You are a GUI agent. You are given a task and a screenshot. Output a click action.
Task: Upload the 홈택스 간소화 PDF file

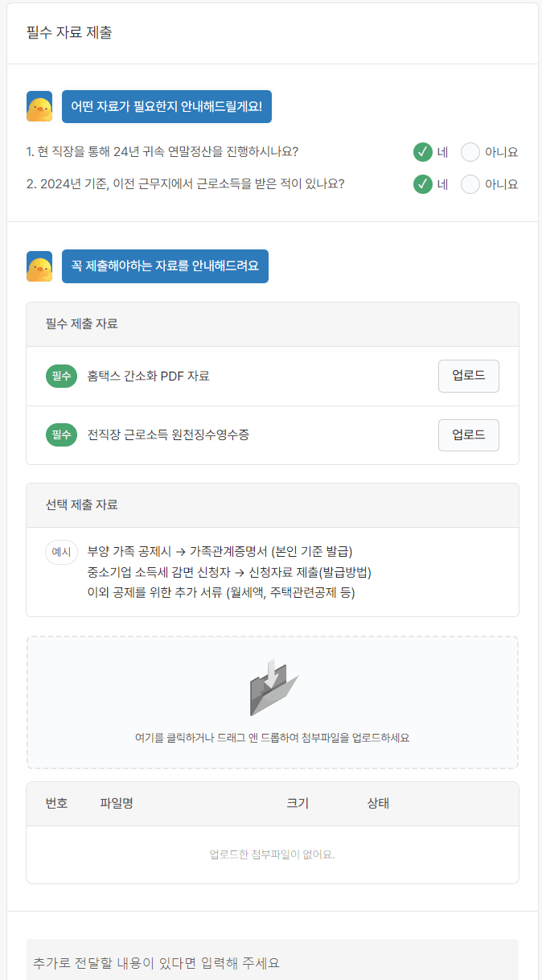[x=468, y=376]
